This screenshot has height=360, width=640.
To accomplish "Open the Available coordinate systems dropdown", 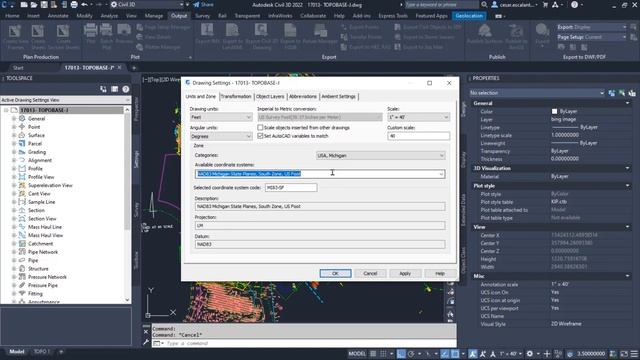I will point(320,174).
